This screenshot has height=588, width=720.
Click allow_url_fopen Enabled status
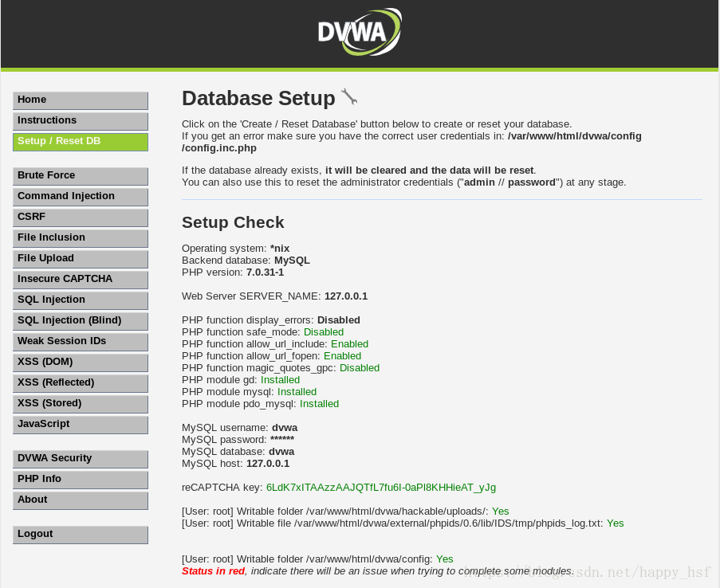point(342,355)
